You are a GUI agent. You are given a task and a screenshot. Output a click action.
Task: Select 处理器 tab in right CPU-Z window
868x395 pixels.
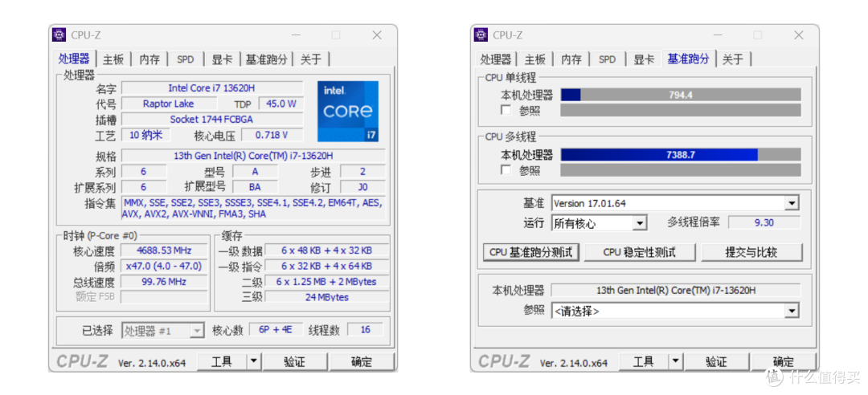pos(495,59)
